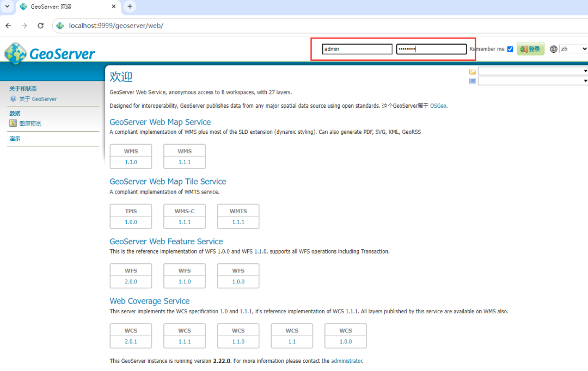Toggle the Remember me checkbox

[x=510, y=49]
